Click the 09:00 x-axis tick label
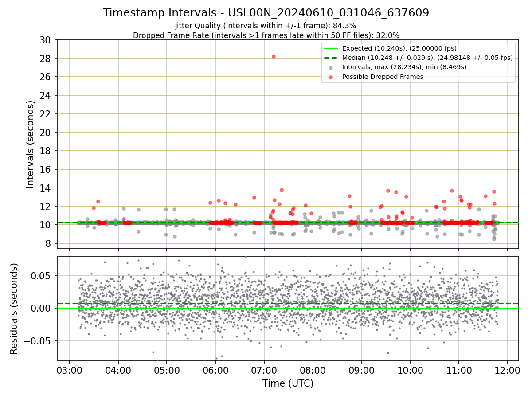This screenshot has height=399, width=532. (x=361, y=370)
